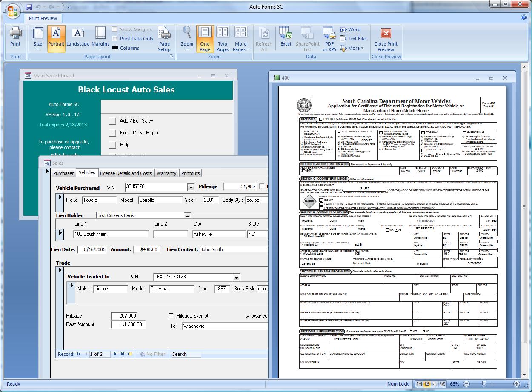Open the Lien Holder dropdown arrow

(x=187, y=215)
